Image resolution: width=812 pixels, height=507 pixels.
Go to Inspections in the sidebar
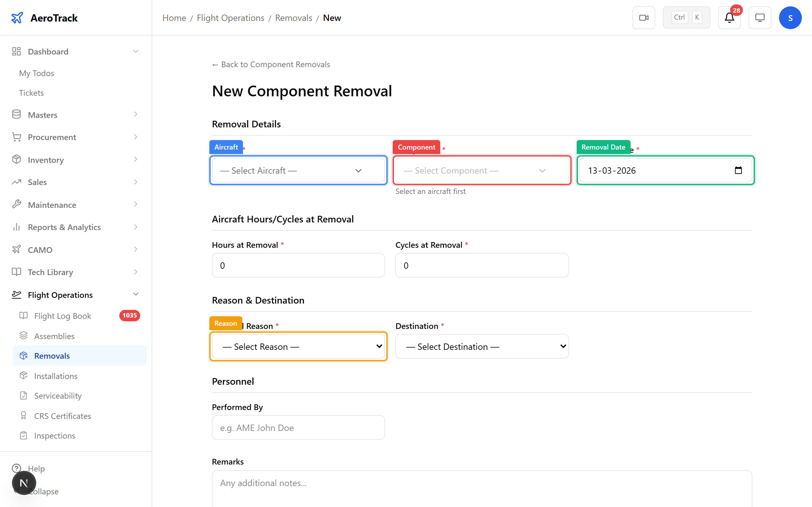55,435
